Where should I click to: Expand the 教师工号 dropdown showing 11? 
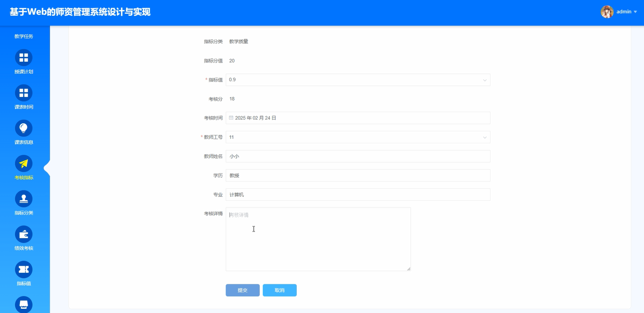coord(358,137)
